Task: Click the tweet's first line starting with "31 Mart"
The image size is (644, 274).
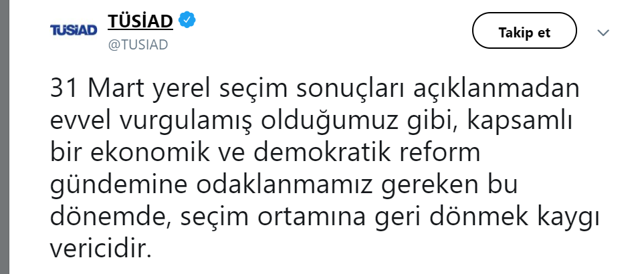Action: (x=314, y=89)
